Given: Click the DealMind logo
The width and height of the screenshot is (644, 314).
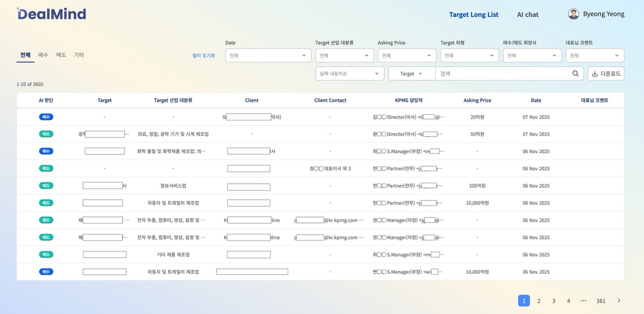Looking at the screenshot, I should pyautogui.click(x=52, y=14).
